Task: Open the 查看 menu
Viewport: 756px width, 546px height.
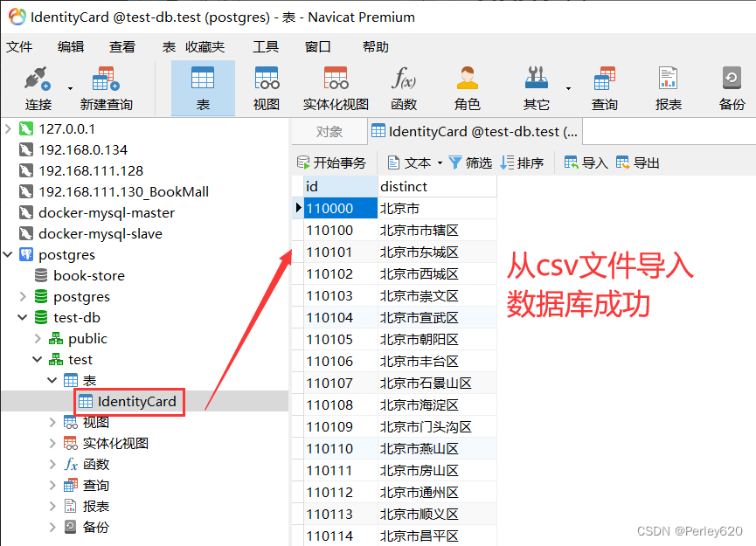Action: pos(122,47)
